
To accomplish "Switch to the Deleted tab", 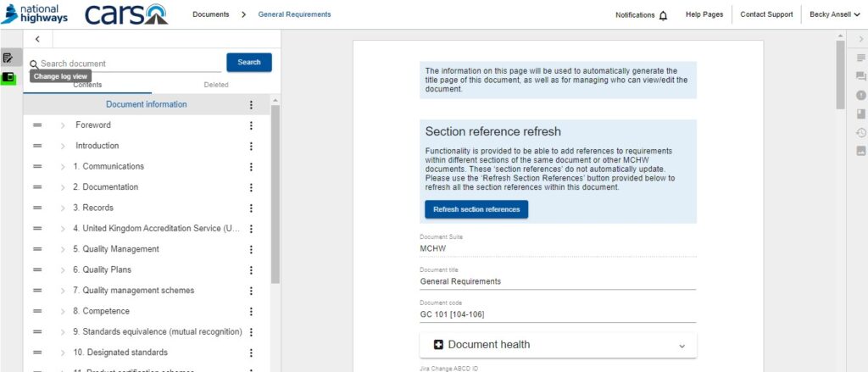I will 216,85.
